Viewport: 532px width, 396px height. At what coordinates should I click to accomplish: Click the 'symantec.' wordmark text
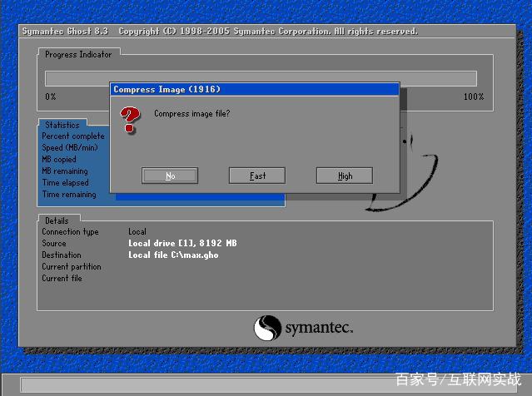click(x=319, y=328)
